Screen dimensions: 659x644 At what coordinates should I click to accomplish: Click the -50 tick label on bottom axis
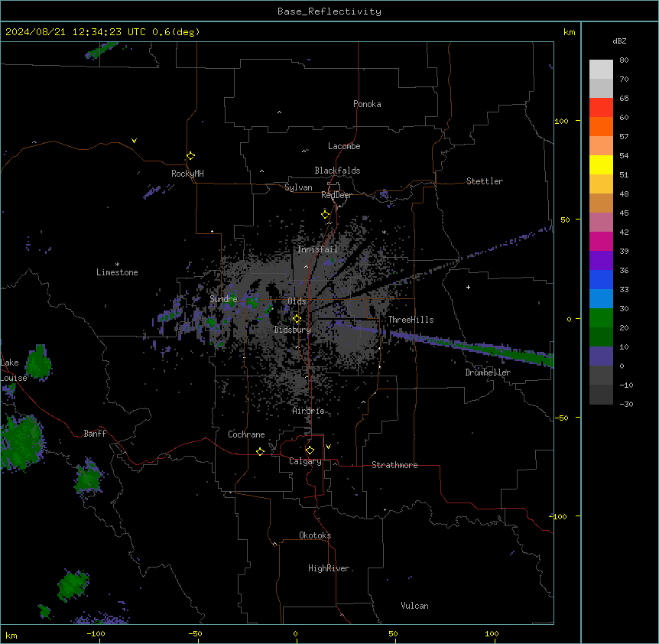195,633
